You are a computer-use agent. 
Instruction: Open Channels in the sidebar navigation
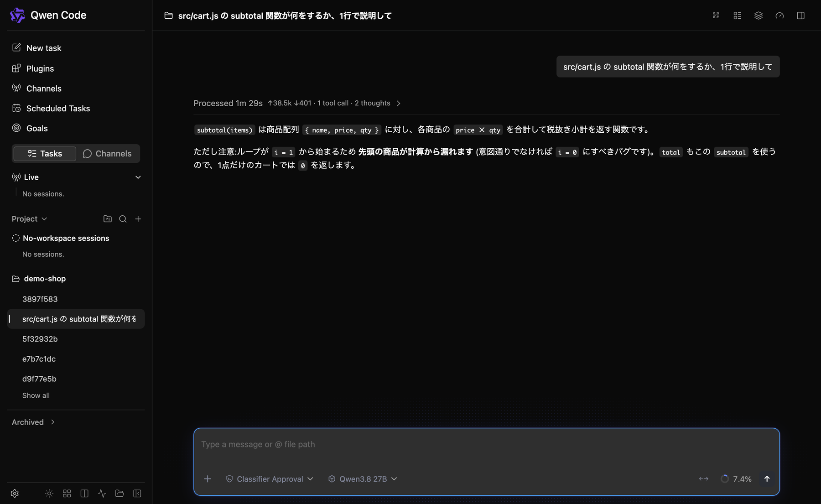(x=36, y=88)
